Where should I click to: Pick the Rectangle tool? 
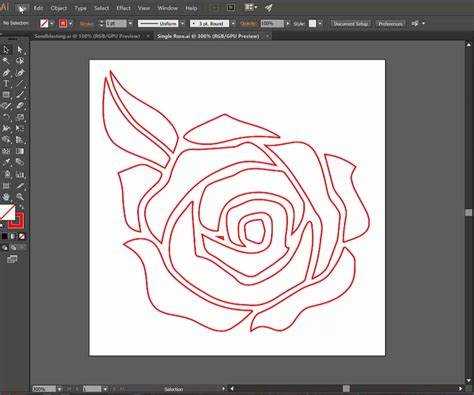coord(6,95)
